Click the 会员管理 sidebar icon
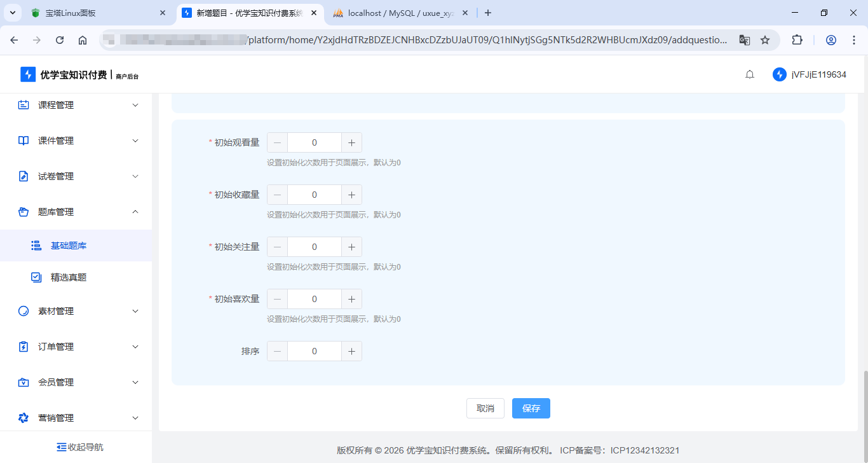The image size is (868, 463). [24, 382]
